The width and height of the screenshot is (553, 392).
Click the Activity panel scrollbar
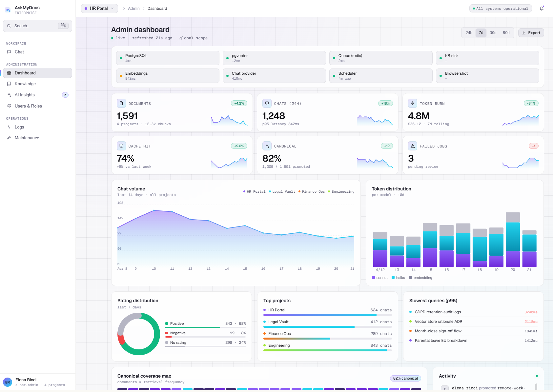[x=536, y=386]
